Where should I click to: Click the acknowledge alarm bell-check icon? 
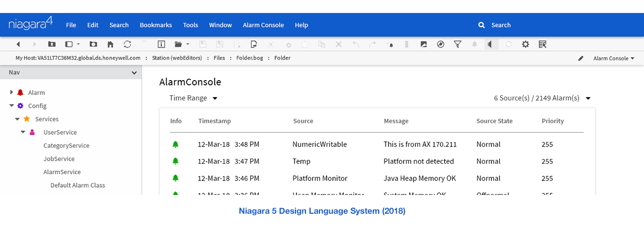pyautogui.click(x=390, y=45)
